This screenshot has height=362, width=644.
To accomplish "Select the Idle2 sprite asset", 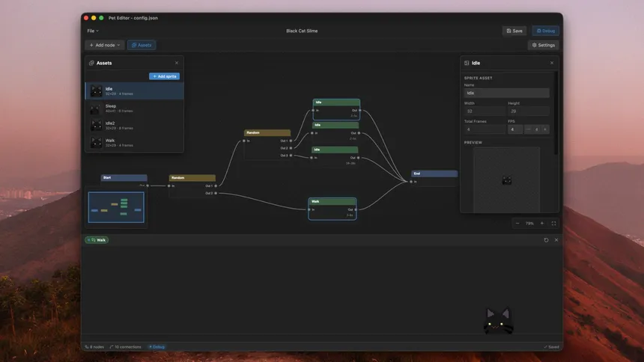I will tap(134, 126).
